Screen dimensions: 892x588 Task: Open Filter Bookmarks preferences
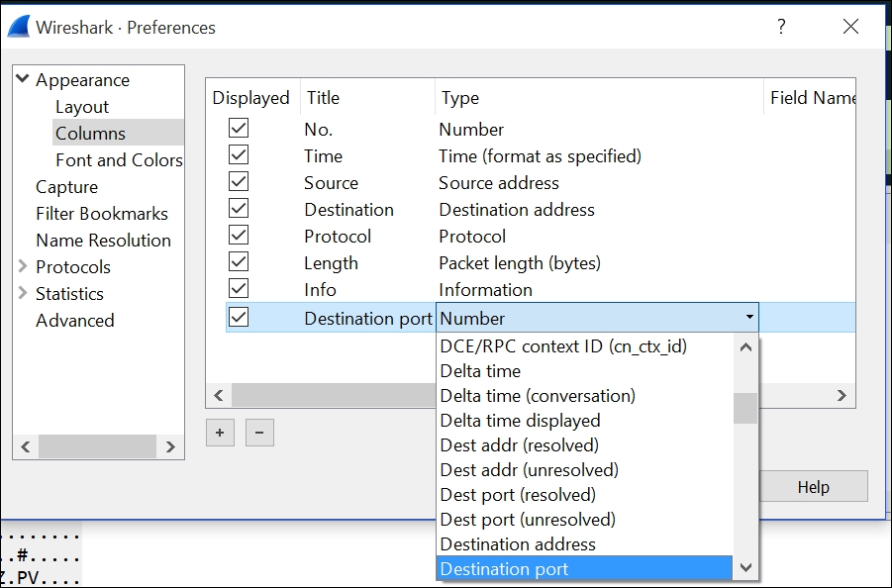tap(102, 214)
